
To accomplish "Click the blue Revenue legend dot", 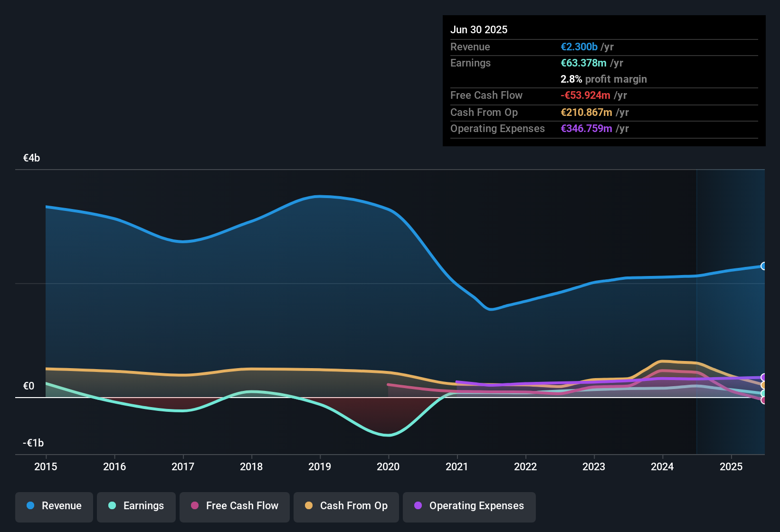I will pyautogui.click(x=30, y=506).
